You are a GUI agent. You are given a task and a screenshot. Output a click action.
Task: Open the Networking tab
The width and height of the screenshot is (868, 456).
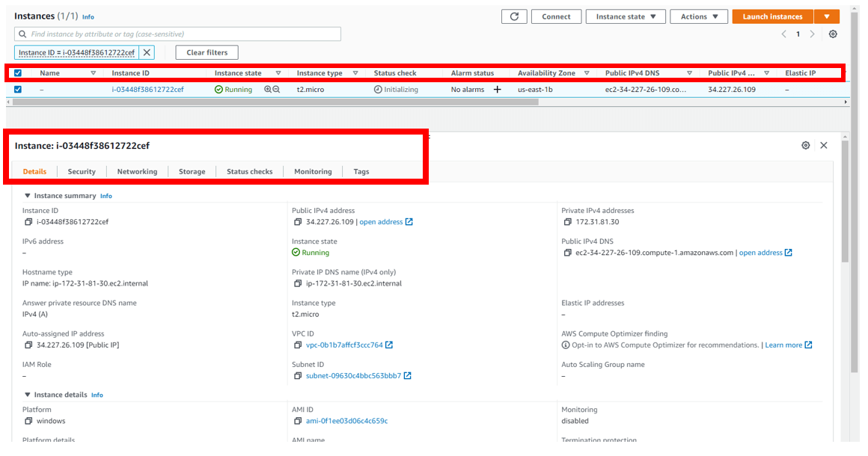click(137, 171)
